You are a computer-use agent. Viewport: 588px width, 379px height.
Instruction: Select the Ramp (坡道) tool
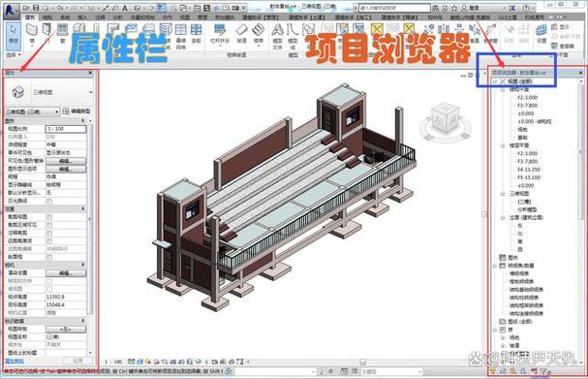(x=242, y=34)
